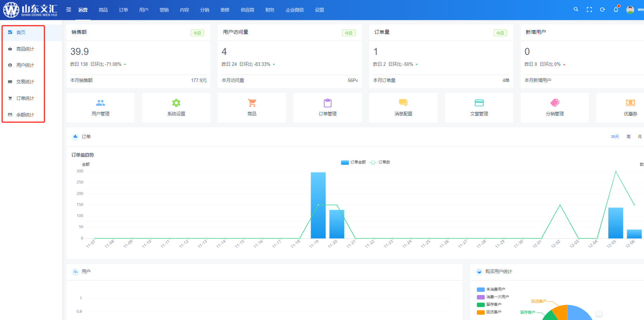Click the 订单量趋势 chart title
This screenshot has height=320, width=644.
83,155
